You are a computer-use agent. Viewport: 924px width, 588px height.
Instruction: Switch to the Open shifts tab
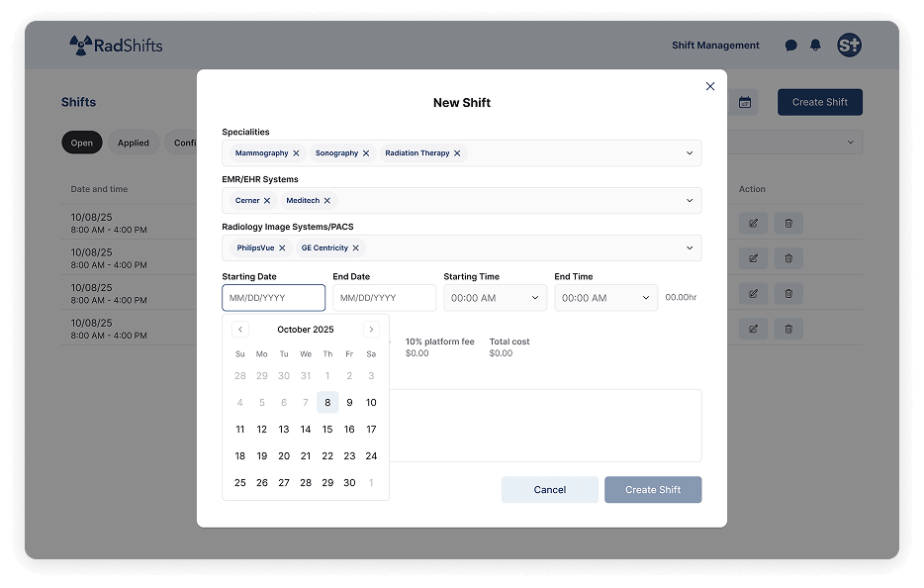click(x=81, y=142)
